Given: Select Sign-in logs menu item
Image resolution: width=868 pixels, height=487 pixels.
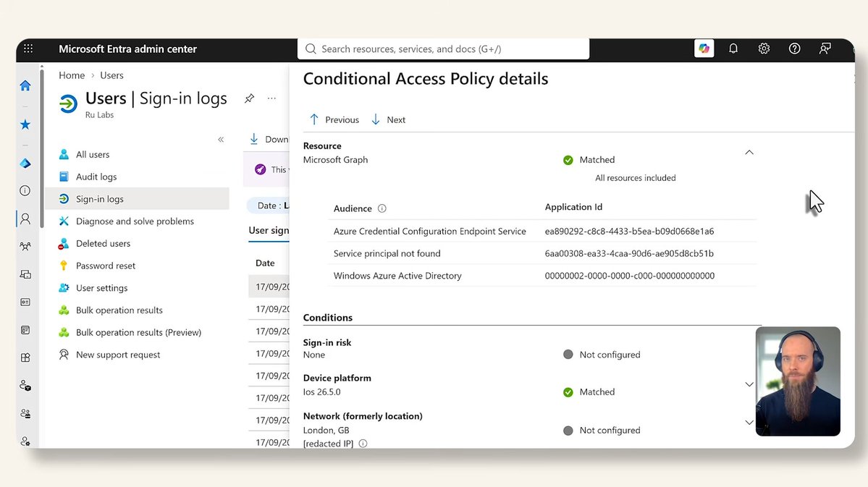Looking at the screenshot, I should coord(138,199).
